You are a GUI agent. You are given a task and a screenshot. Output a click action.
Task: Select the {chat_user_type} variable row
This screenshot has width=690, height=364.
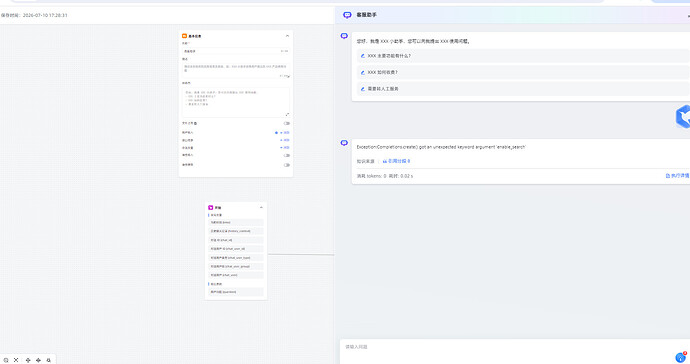pyautogui.click(x=236, y=258)
